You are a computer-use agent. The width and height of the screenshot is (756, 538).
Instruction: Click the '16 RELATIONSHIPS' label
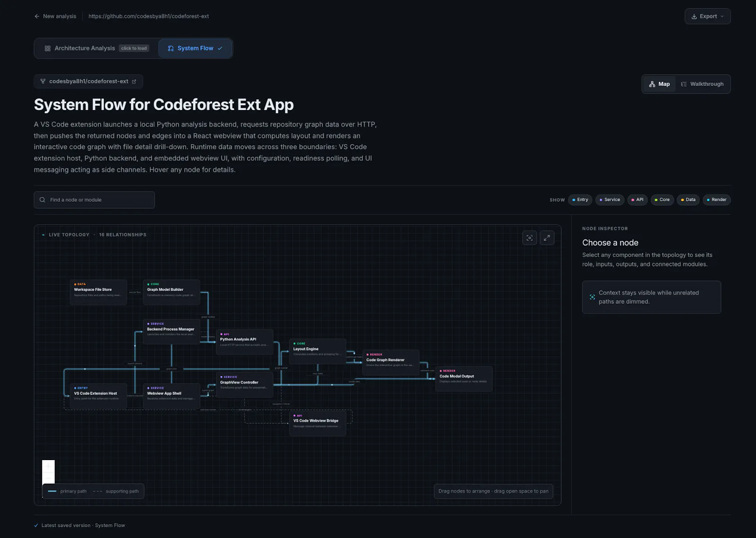click(122, 235)
